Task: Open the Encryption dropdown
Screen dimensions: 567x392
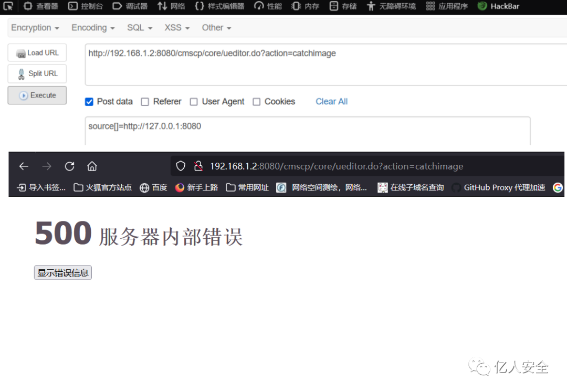Action: 35,27
